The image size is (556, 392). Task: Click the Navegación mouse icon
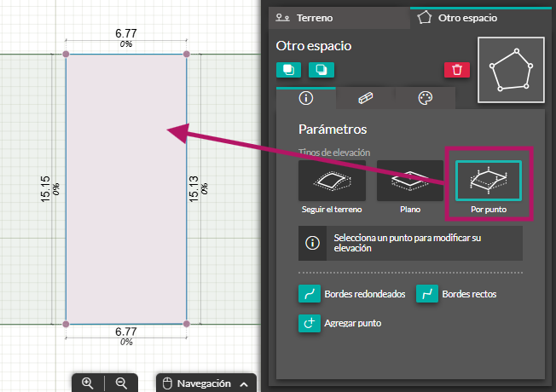(x=167, y=383)
